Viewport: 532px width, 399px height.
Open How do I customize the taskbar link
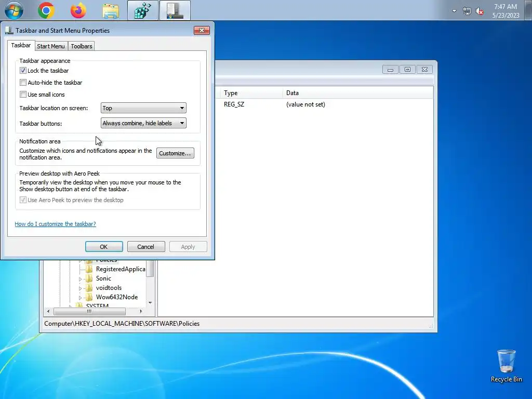[x=55, y=224]
